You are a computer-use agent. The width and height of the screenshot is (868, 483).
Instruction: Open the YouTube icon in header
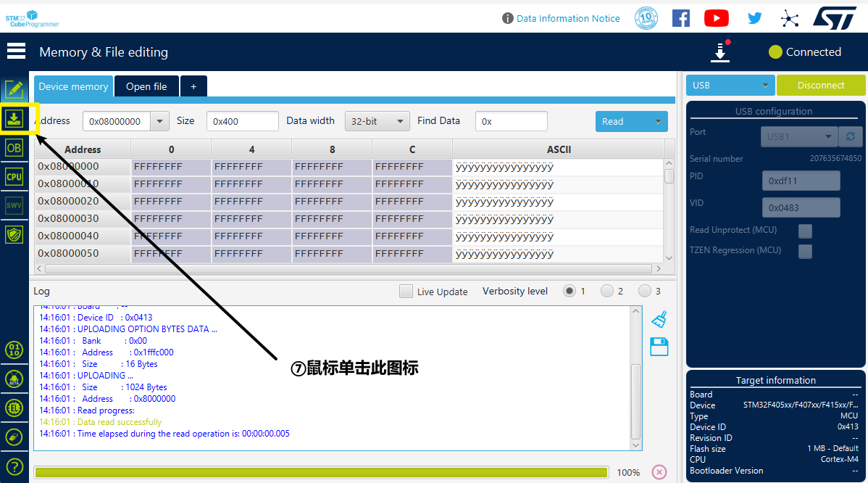pos(716,18)
